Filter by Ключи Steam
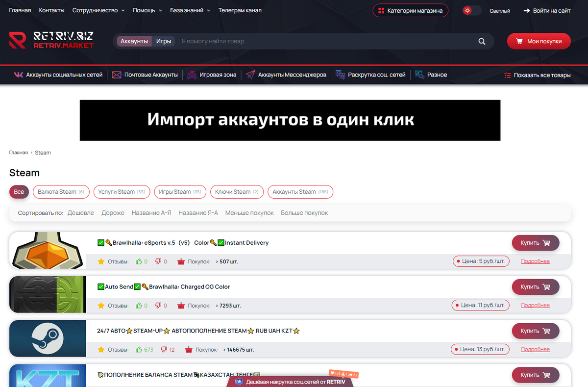Image resolution: width=588 pixels, height=387 pixels. (x=237, y=192)
